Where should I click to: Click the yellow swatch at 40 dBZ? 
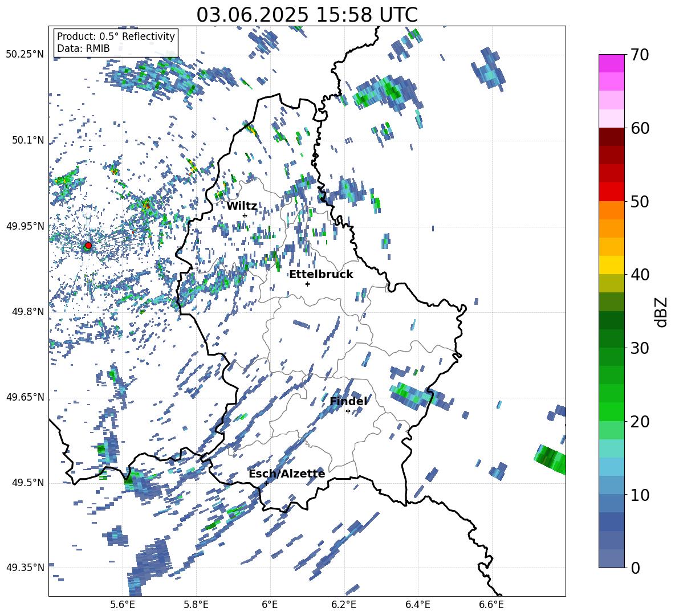(x=611, y=265)
